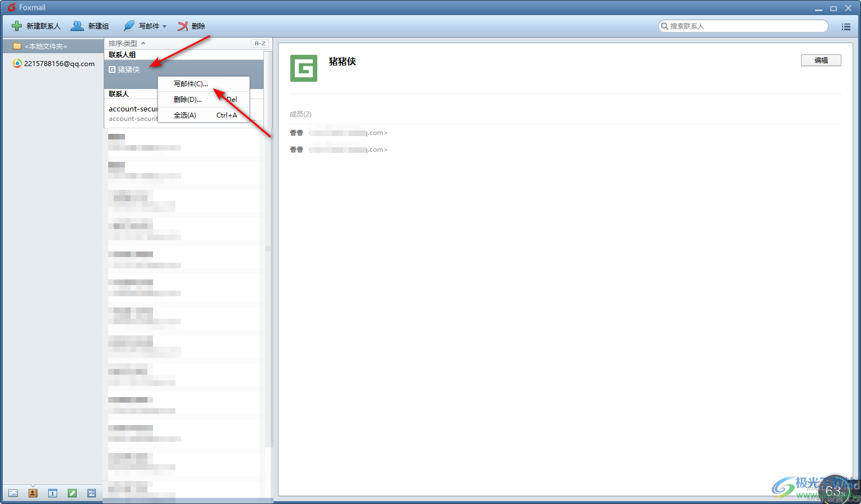
Task: Open the 排序类型 sort header
Action: pyautogui.click(x=127, y=43)
